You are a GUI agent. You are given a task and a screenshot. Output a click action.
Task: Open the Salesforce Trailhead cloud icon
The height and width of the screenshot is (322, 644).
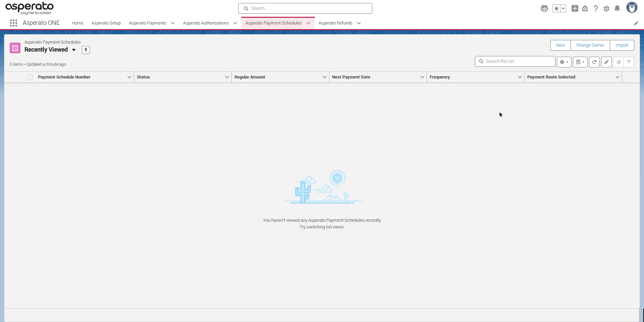click(x=585, y=8)
